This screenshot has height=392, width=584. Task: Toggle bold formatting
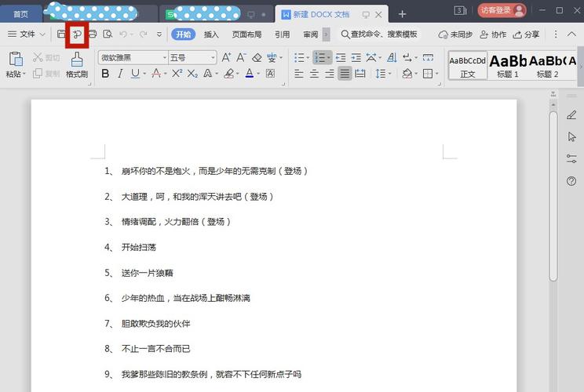(105, 74)
